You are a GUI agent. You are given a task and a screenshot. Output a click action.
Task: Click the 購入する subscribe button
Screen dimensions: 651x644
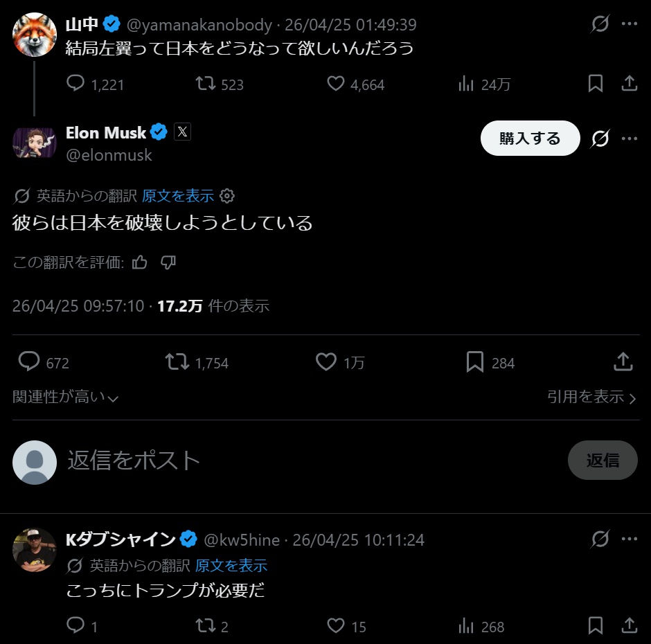530,138
